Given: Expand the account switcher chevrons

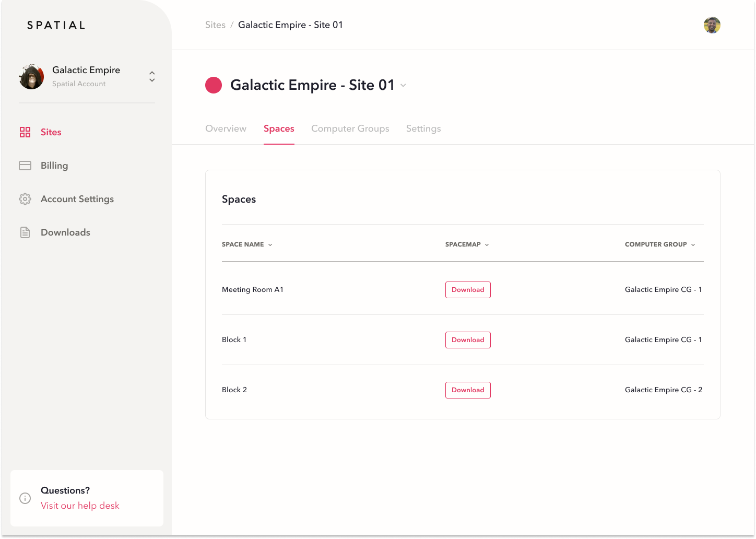Looking at the screenshot, I should coord(152,77).
